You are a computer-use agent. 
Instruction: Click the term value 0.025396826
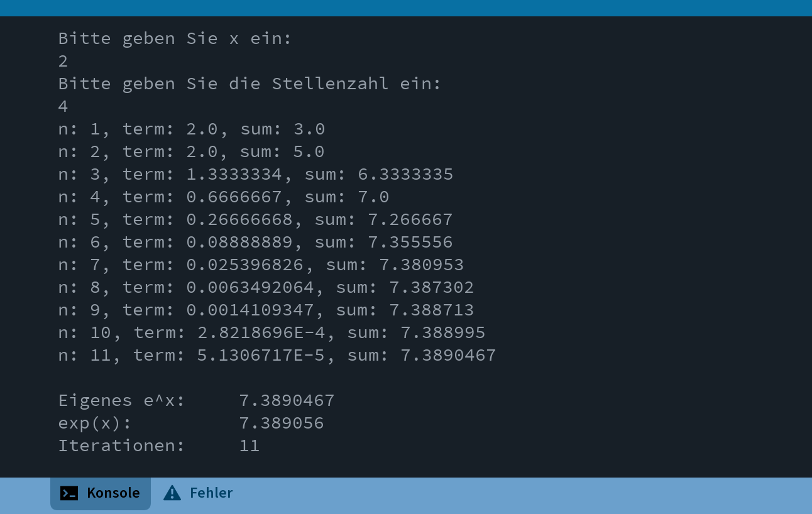pyautogui.click(x=244, y=265)
